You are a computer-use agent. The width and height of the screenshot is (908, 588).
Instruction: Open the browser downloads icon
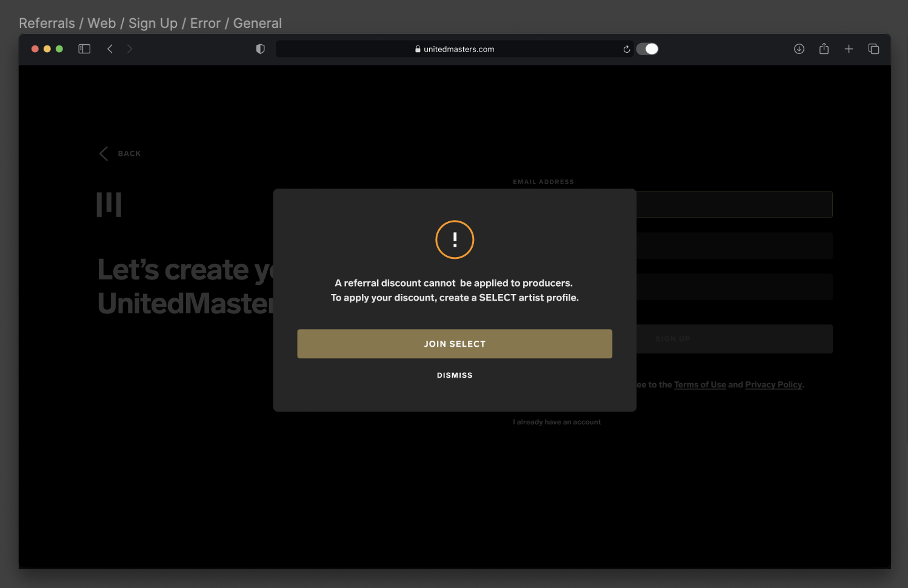coord(799,49)
